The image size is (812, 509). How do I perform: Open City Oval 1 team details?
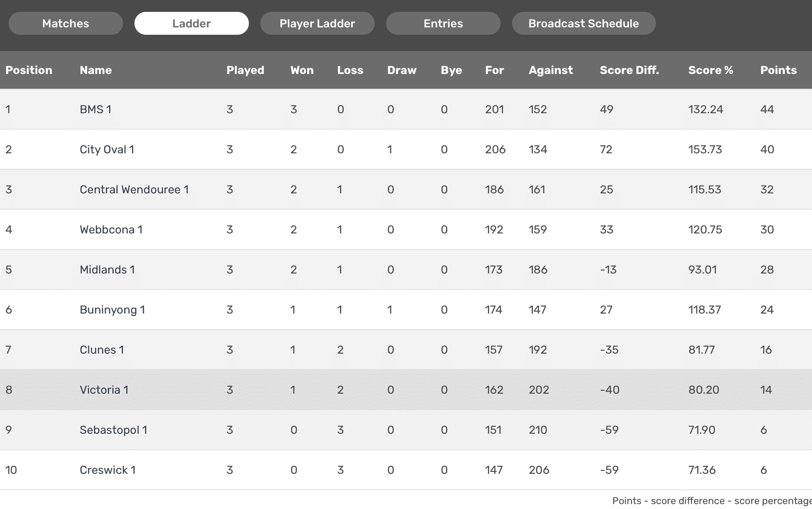[105, 150]
